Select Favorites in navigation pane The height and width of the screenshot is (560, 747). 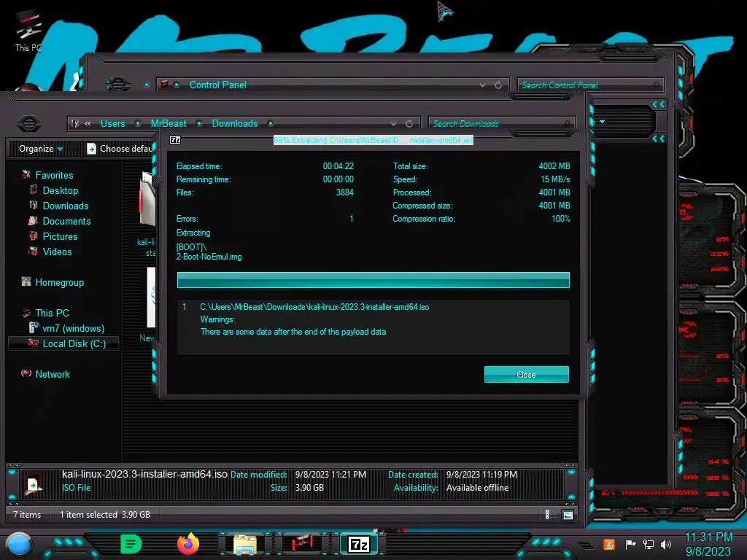click(54, 175)
